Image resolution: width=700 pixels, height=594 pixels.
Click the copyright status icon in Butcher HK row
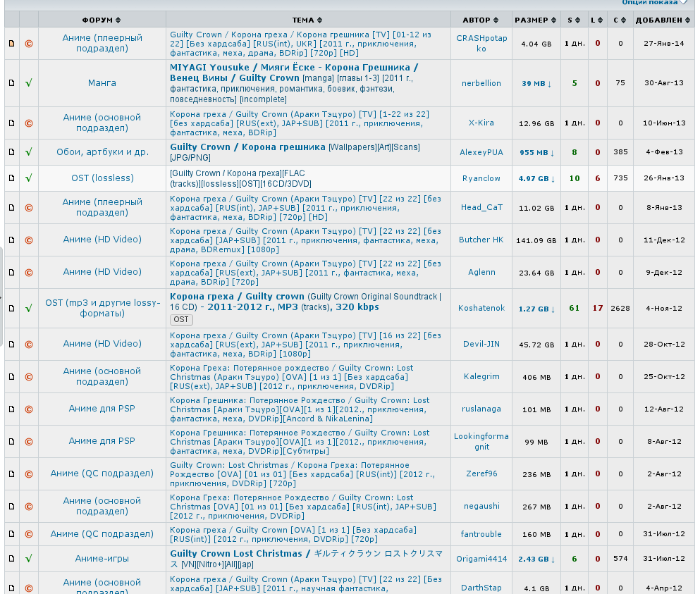tap(29, 240)
